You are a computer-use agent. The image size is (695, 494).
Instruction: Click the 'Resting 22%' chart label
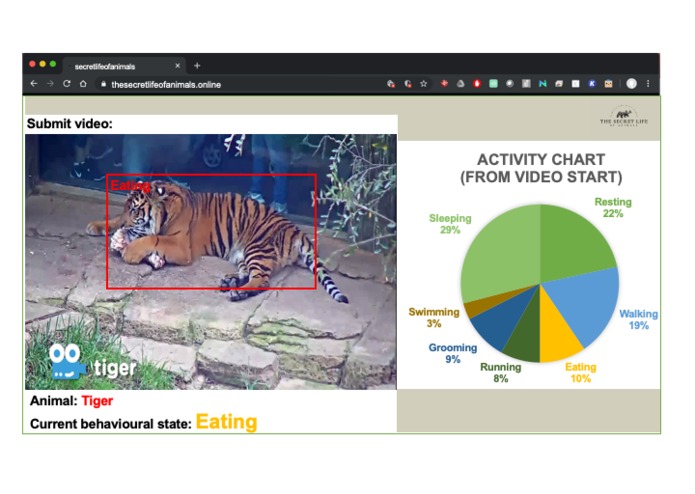click(613, 207)
